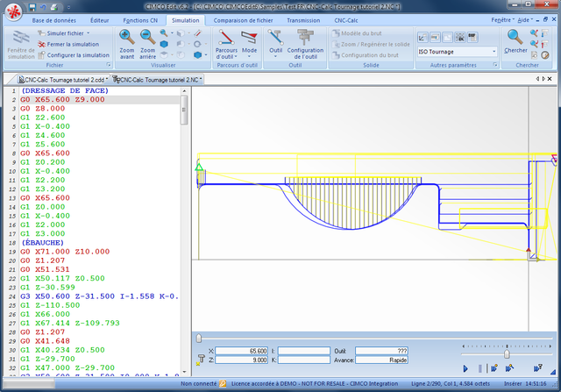The image size is (561, 392).
Task: Click the Parcours d'outil toolpath icon
Action: [226, 37]
